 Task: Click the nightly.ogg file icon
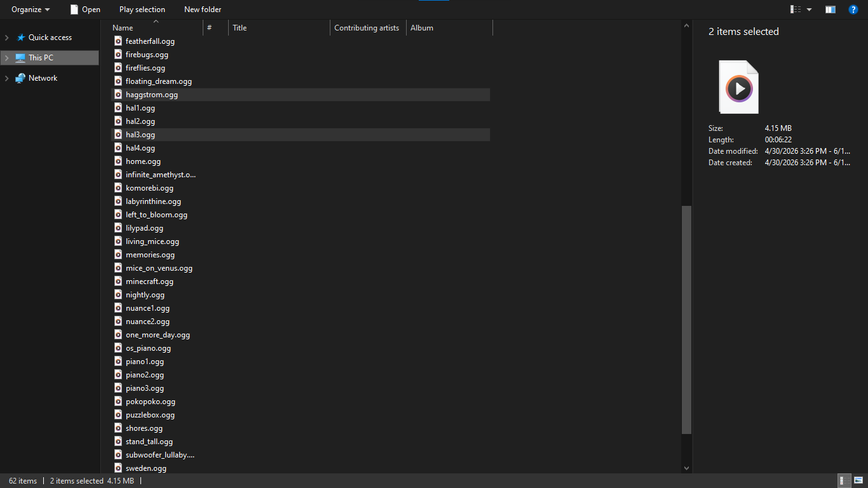click(x=118, y=294)
